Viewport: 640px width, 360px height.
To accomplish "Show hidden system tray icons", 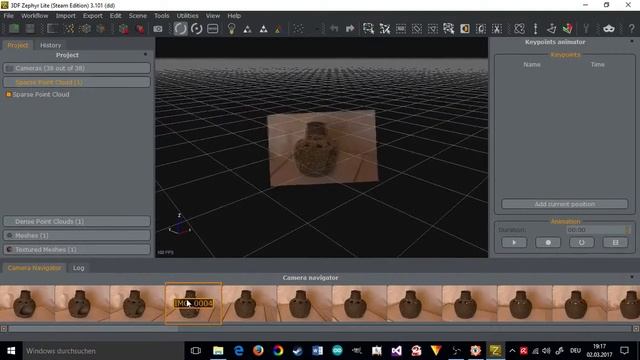I will (512, 351).
